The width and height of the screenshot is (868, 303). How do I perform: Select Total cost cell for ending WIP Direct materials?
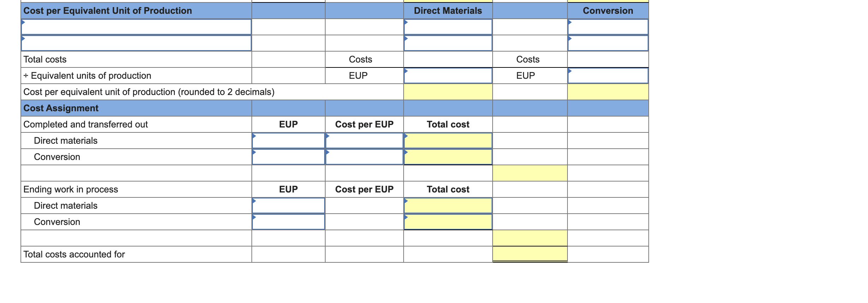click(448, 206)
